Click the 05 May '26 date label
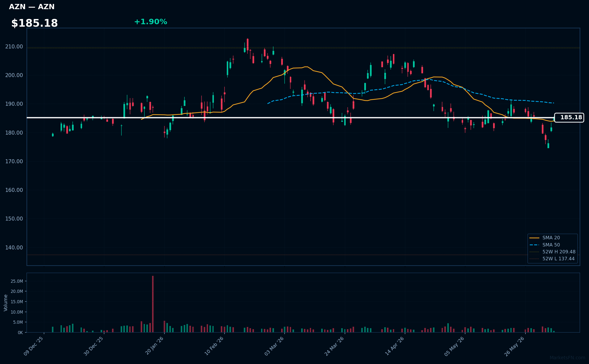 tap(454, 346)
